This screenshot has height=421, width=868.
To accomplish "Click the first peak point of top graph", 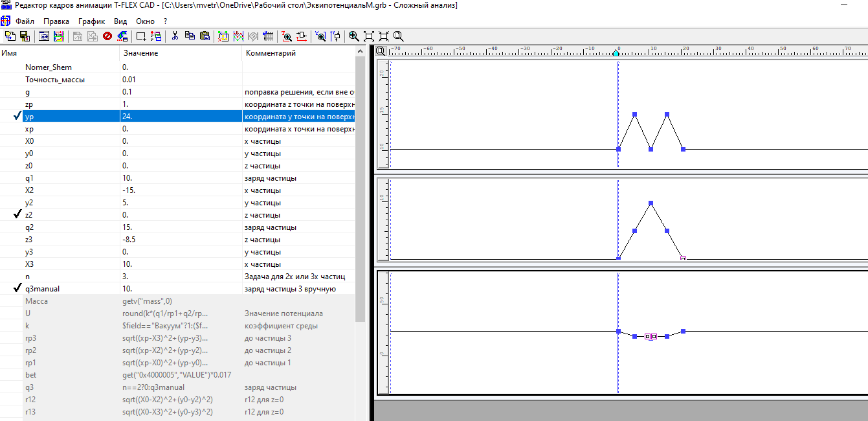I will pyautogui.click(x=634, y=114).
